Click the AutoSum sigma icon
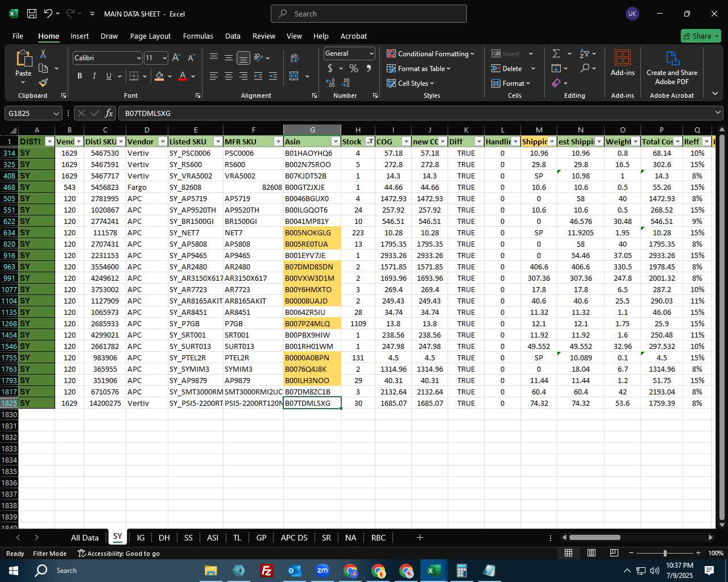Viewport: 728px width, 582px height. (x=556, y=53)
